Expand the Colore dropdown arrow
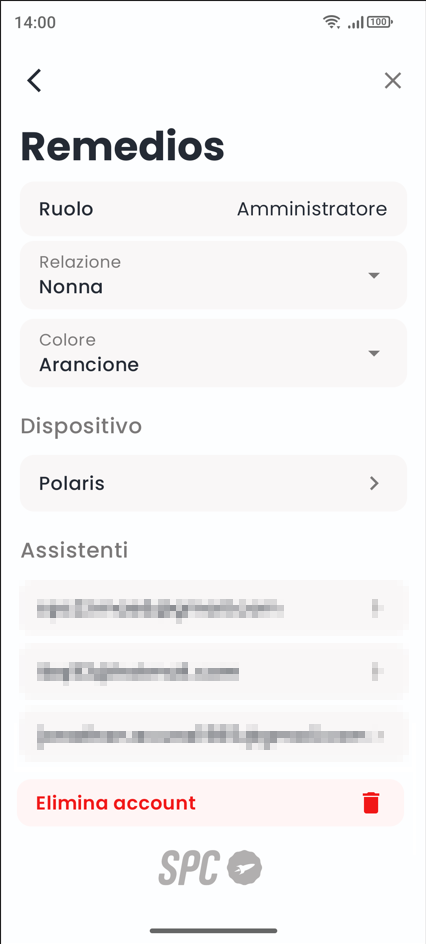 (x=374, y=353)
